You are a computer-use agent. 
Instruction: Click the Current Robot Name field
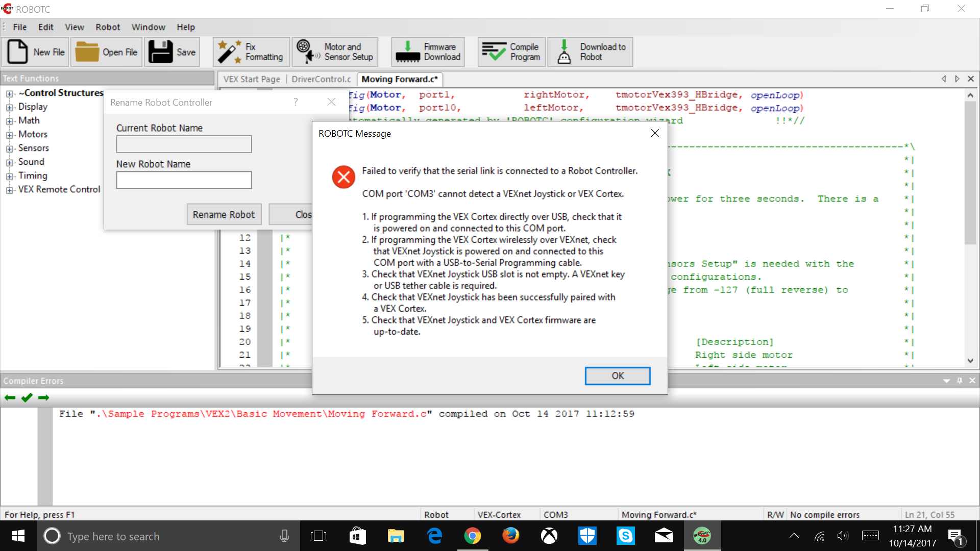click(x=184, y=144)
